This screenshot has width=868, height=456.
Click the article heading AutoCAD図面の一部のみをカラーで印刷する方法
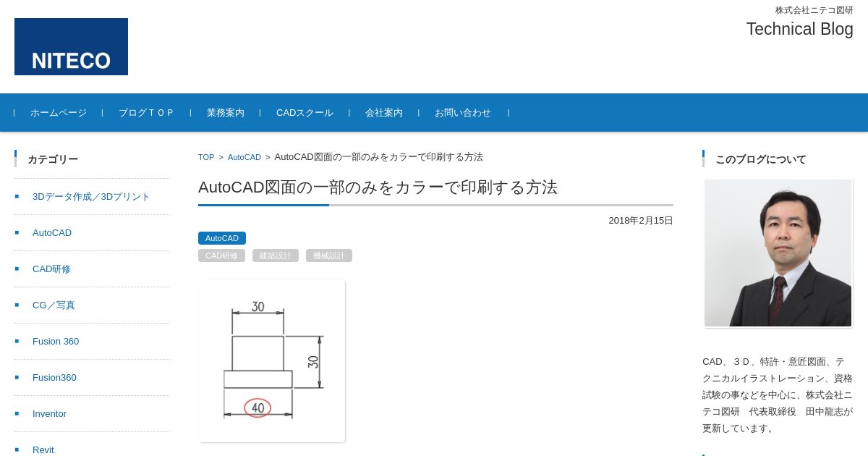[x=378, y=187]
